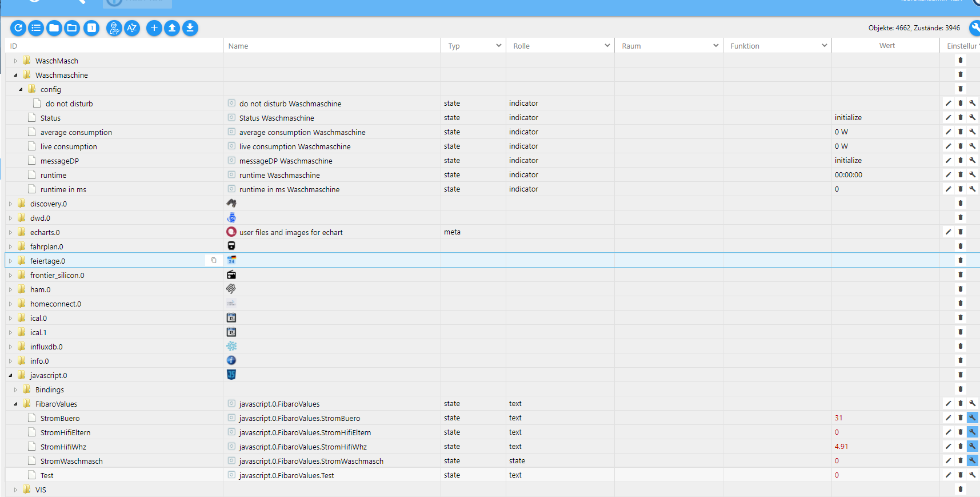Delete the 'Status' Waschmaschine object

(x=961, y=118)
